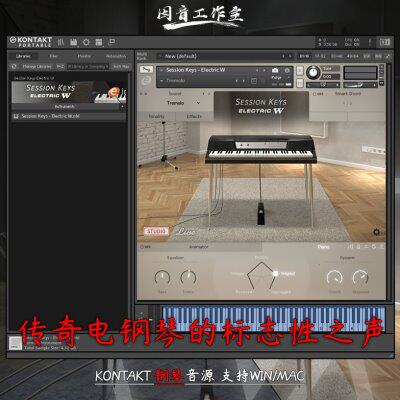Open the library options arrow beside Instruments

[122, 107]
